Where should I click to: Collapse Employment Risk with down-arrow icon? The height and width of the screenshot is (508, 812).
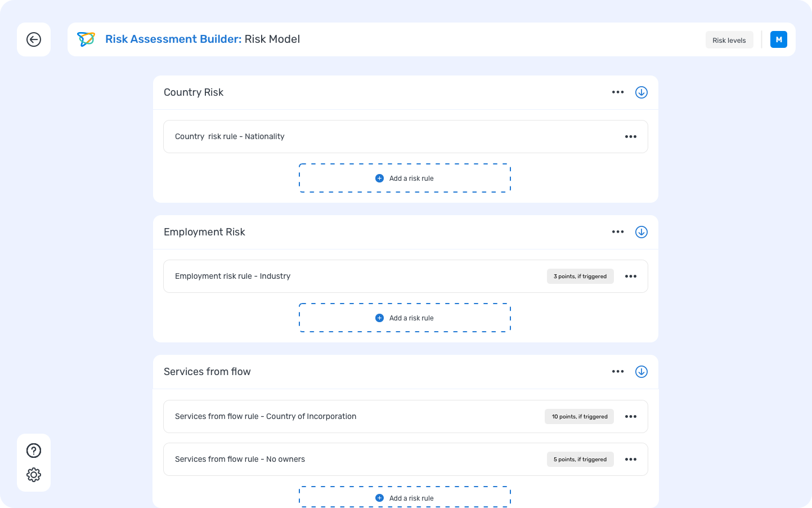(x=641, y=232)
